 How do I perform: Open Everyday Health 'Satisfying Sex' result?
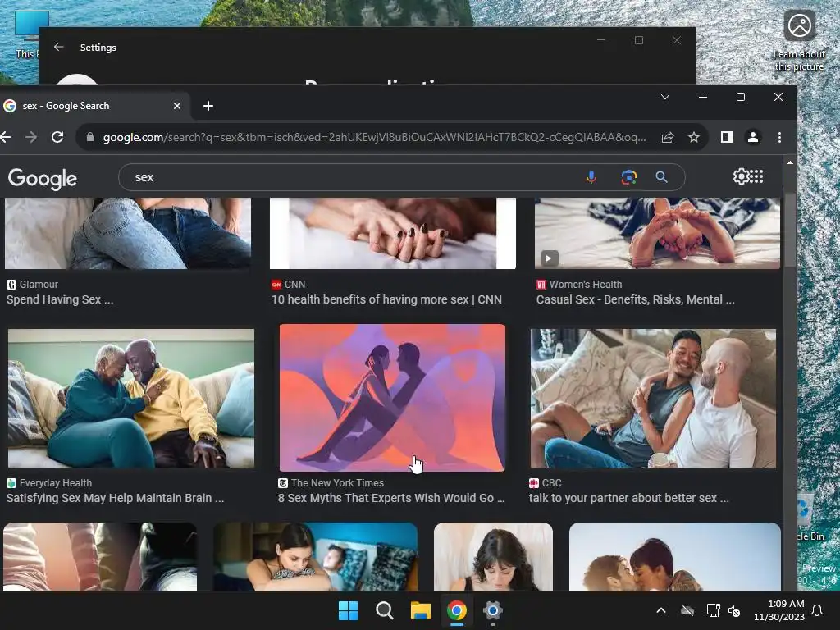click(x=115, y=498)
